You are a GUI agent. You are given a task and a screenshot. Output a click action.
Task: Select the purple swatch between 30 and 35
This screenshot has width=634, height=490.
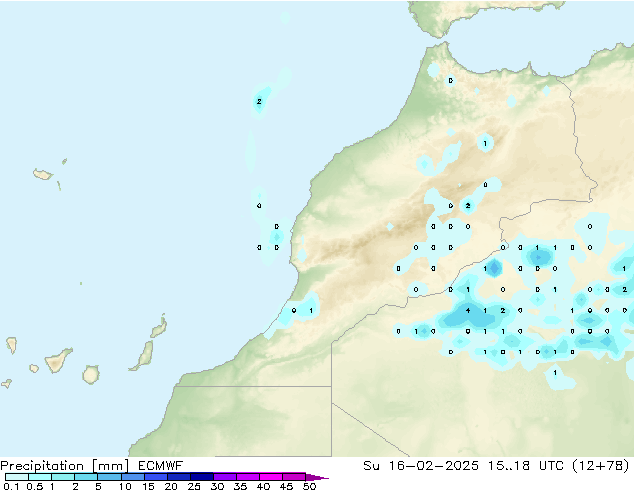[x=224, y=477]
